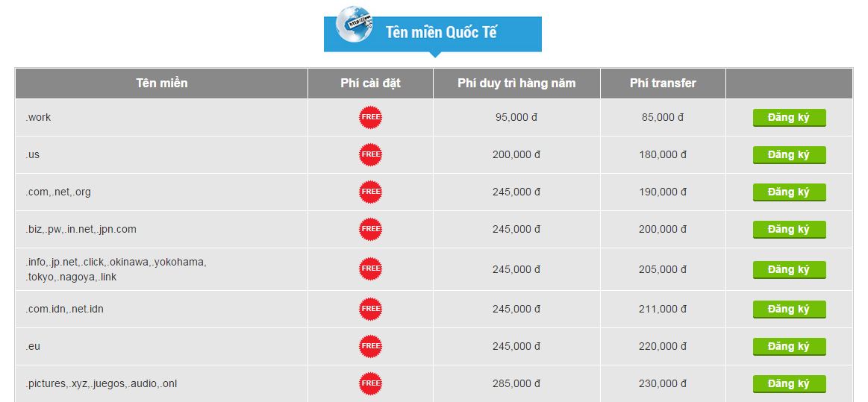Click the Tên miền Quốc Tế banner
This screenshot has height=402, width=868.
tap(433, 33)
